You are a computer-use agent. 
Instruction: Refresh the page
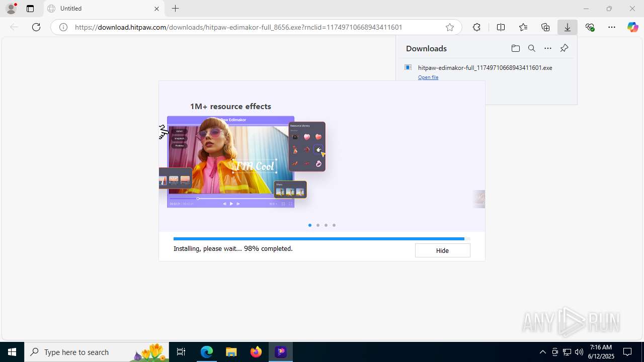(x=36, y=27)
